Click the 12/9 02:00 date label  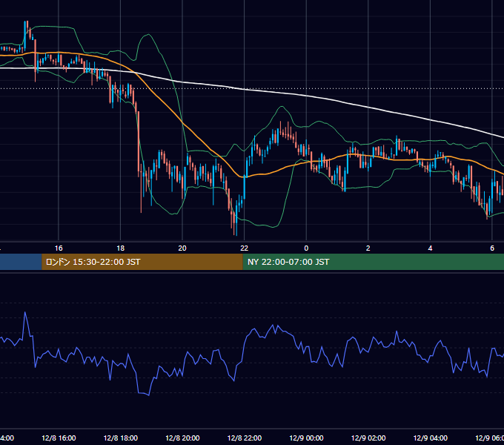pos(368,438)
